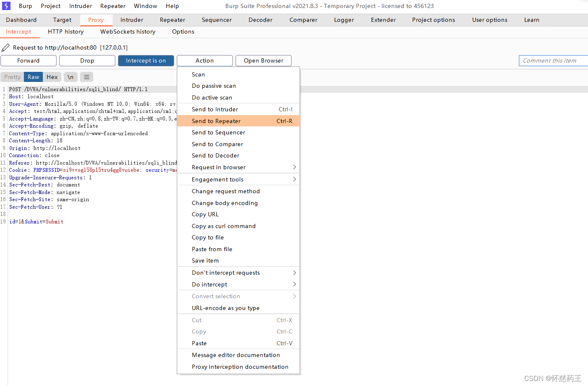Screen dimensions: 588x386
Task: Open the Help menu
Action: [172, 6]
